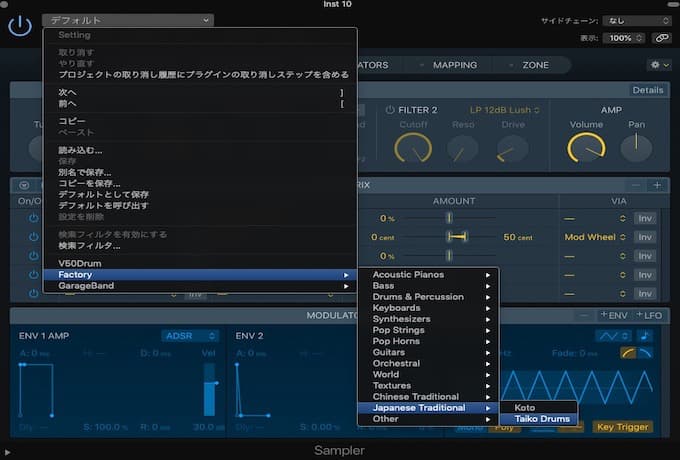680x460 pixels.
Task: Choose デフォルトを呼び出す menu entry
Action: tap(201, 206)
